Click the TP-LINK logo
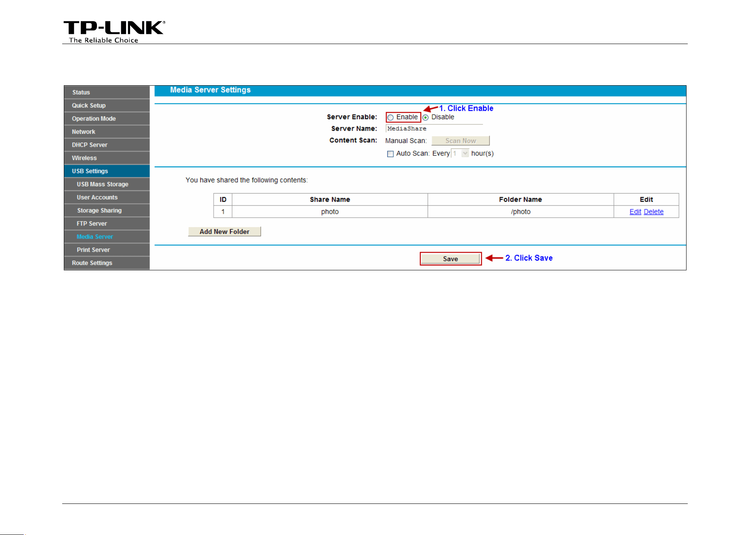Viewport: 756px width, 535px height. [x=114, y=32]
